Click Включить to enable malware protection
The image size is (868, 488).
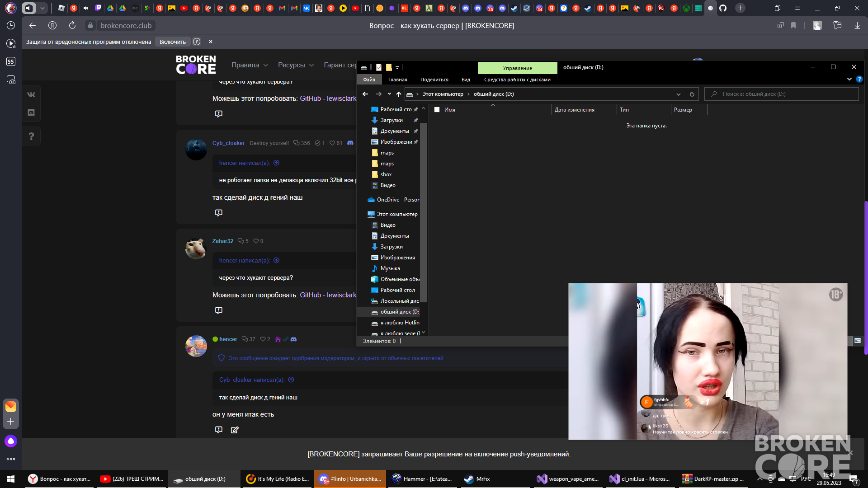point(173,42)
